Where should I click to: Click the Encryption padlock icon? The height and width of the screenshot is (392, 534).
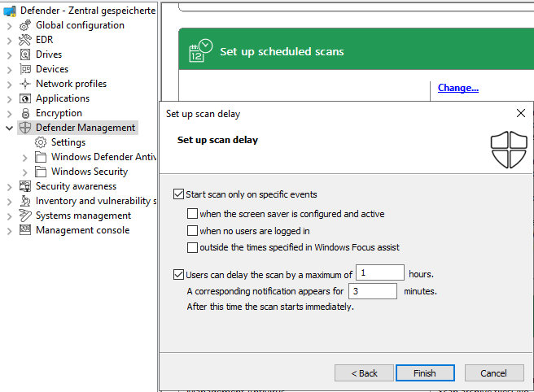(x=25, y=113)
